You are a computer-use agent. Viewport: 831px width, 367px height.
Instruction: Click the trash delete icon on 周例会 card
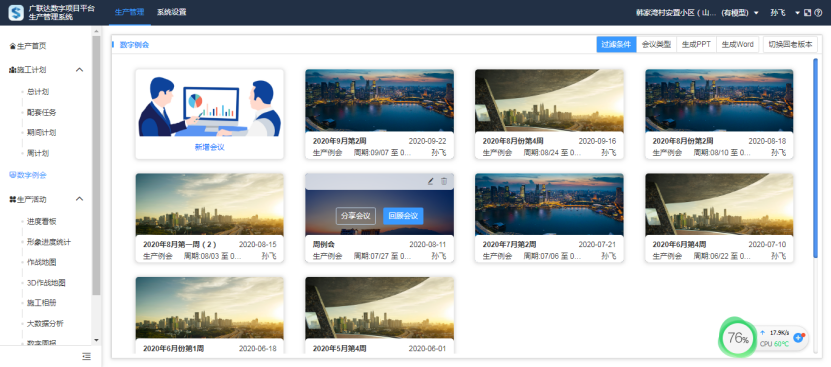click(x=444, y=181)
